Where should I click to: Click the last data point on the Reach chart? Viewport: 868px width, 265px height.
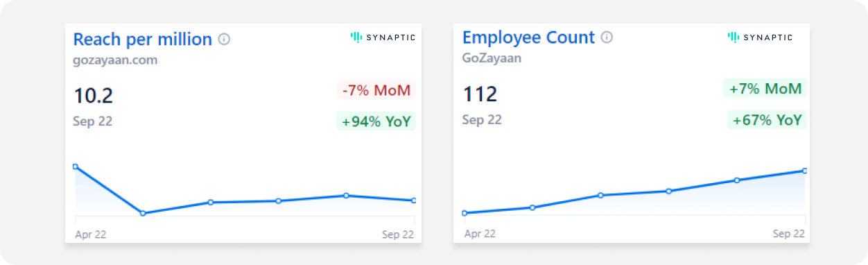[x=414, y=200]
